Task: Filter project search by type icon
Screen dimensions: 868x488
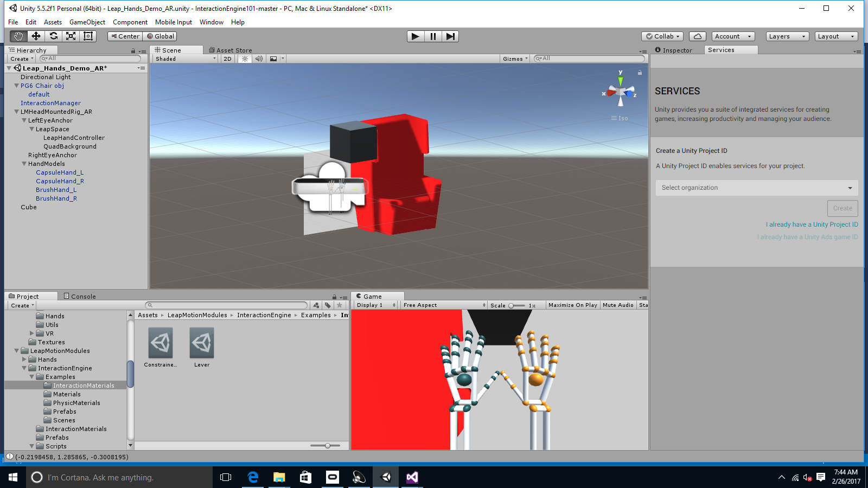Action: 316,305
